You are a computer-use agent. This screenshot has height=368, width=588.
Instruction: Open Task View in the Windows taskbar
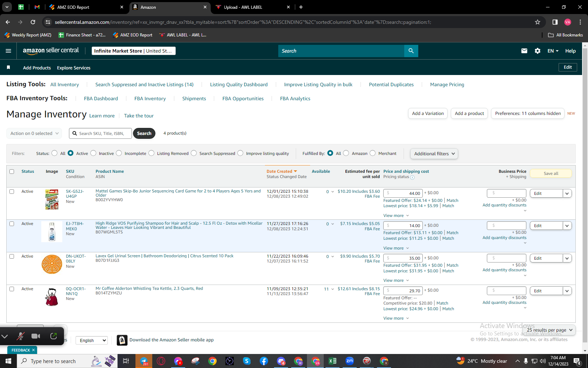pos(126,361)
